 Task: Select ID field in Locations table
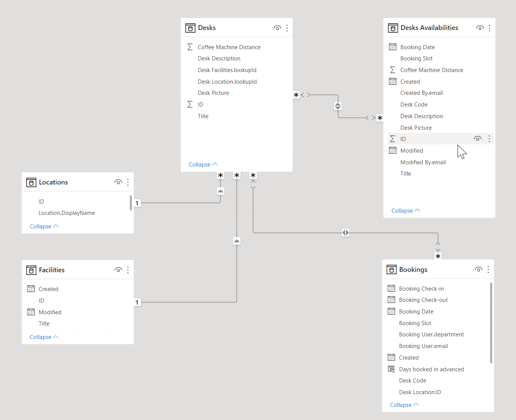pos(41,202)
